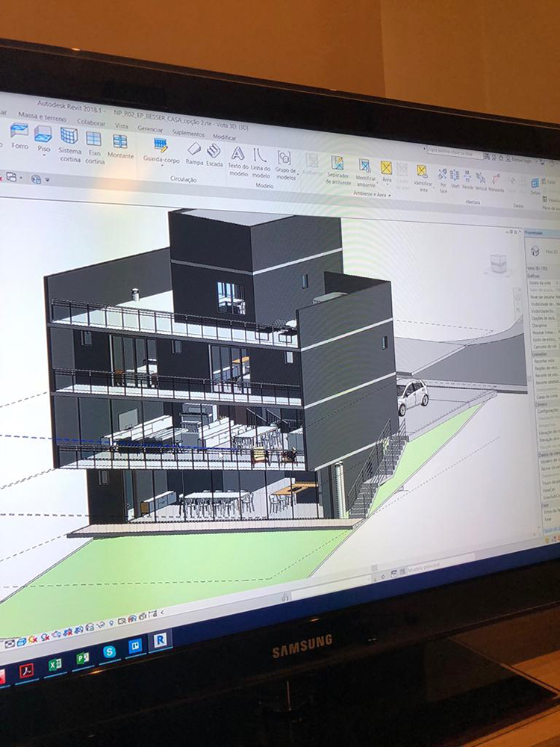The width and height of the screenshot is (560, 747).
Task: Open the Massa e terreno ribbon tab
Action: 42,117
